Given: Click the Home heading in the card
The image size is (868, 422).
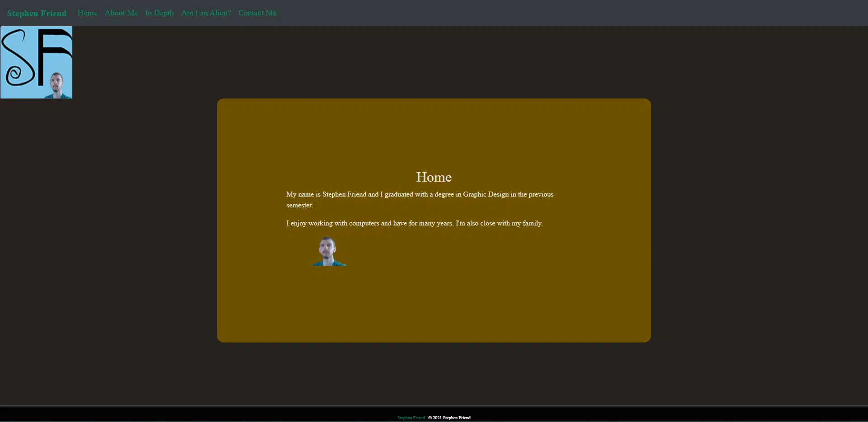Looking at the screenshot, I should point(434,177).
